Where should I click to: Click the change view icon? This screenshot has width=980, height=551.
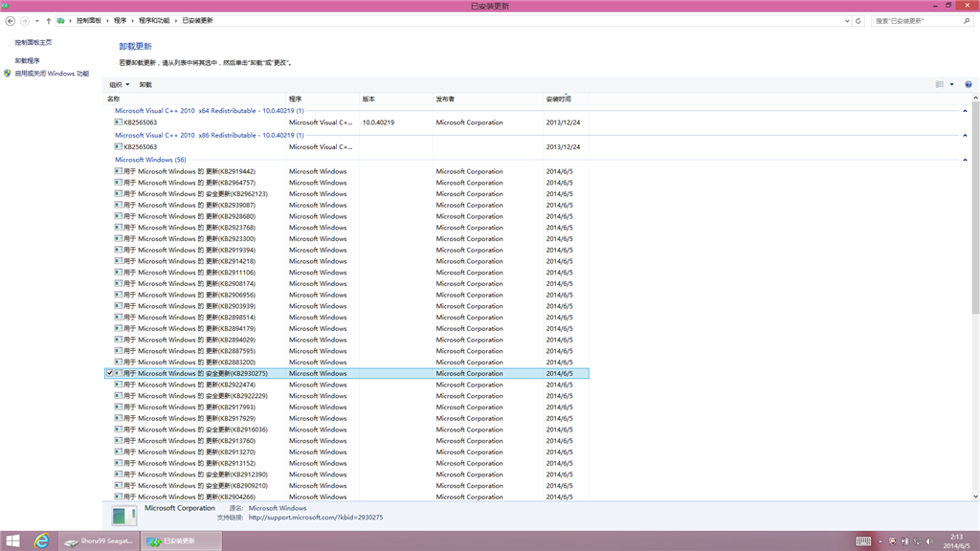(940, 84)
